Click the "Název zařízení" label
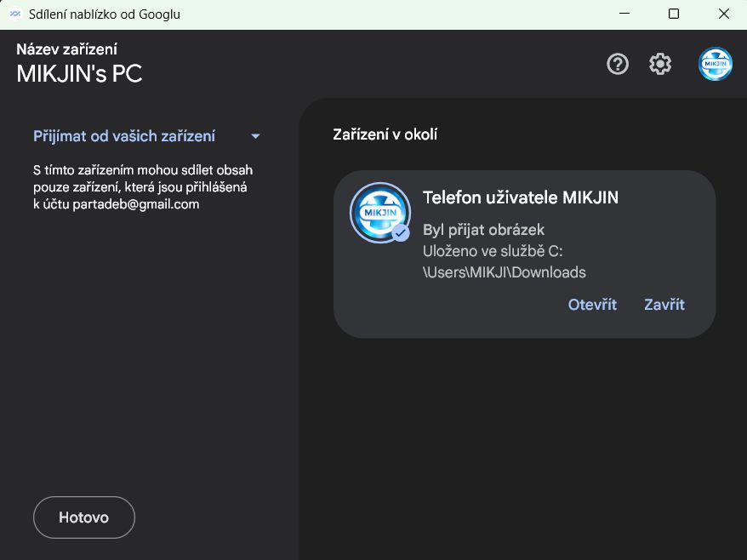747x560 pixels. (66, 49)
